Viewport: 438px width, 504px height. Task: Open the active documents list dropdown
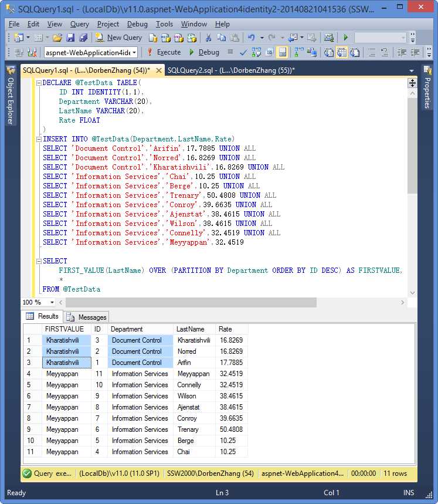(x=412, y=71)
